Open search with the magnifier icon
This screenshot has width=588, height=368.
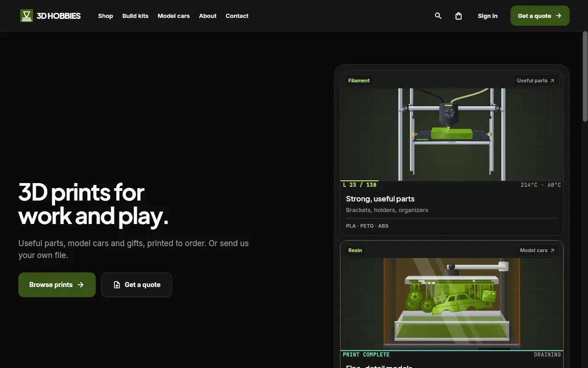tap(438, 16)
